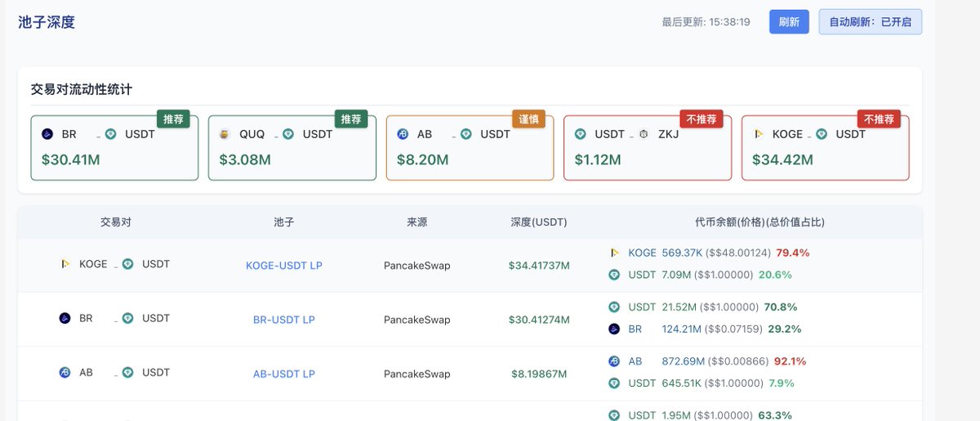Select the BR-USDT $30.41M card
This screenshot has width=980, height=421.
pos(114,147)
